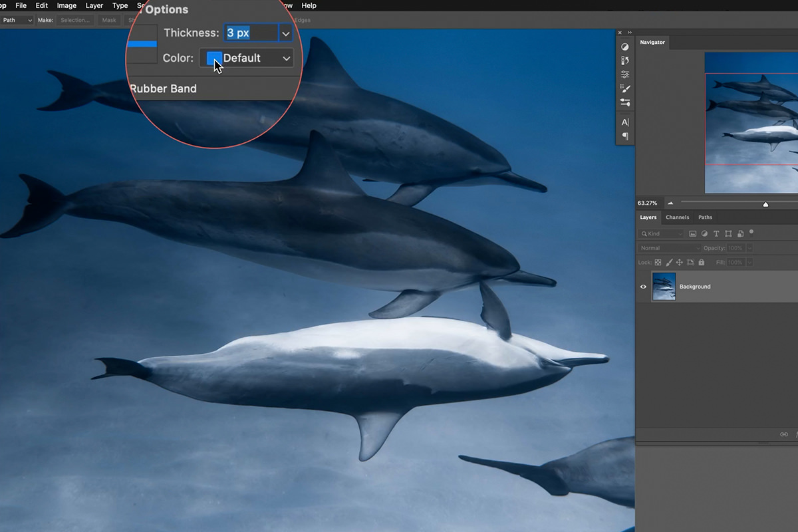The height and width of the screenshot is (532, 798).
Task: Filter for adjustment layers in Layers panel
Action: pos(704,233)
